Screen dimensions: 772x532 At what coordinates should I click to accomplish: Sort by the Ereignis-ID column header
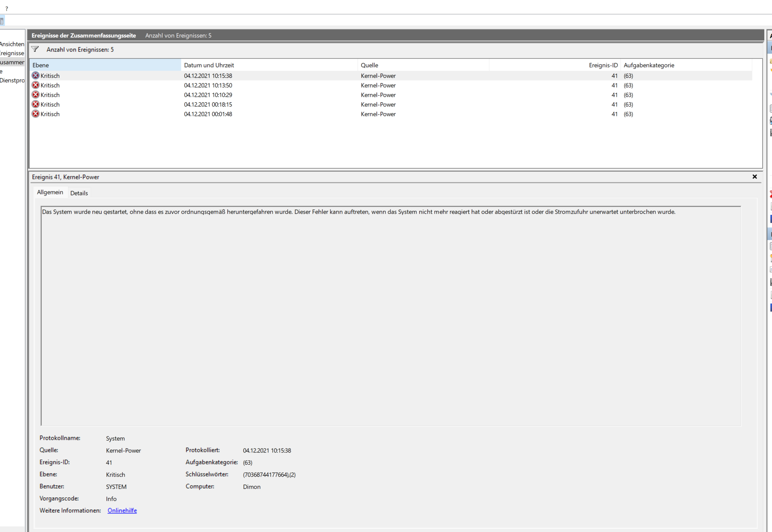click(555, 65)
